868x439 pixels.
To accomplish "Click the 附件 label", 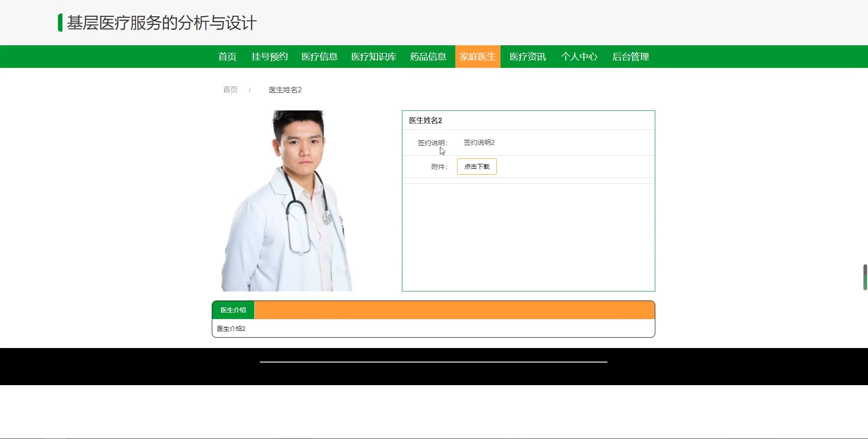I will pyautogui.click(x=439, y=167).
